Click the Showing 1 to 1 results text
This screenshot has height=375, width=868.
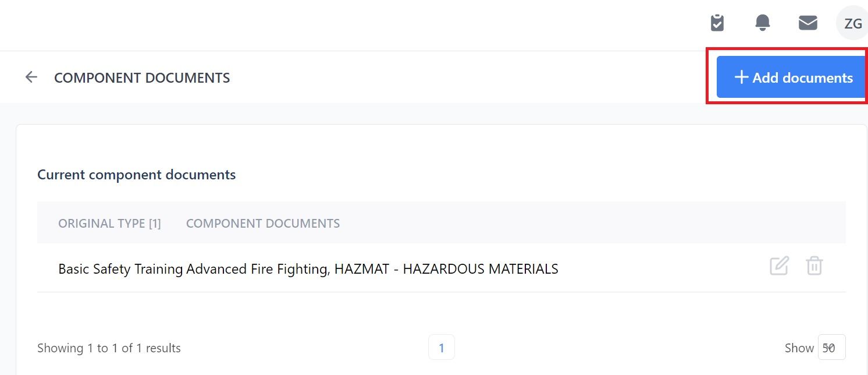point(109,348)
